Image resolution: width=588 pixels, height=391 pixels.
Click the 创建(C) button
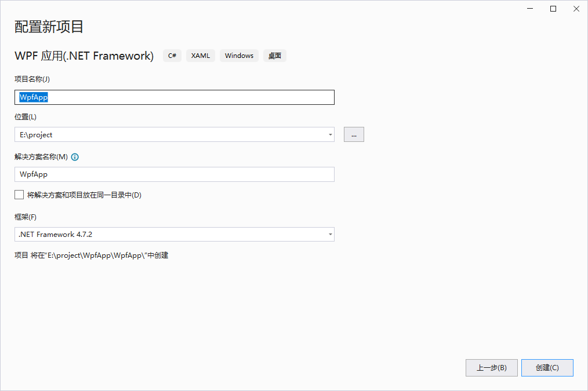547,368
